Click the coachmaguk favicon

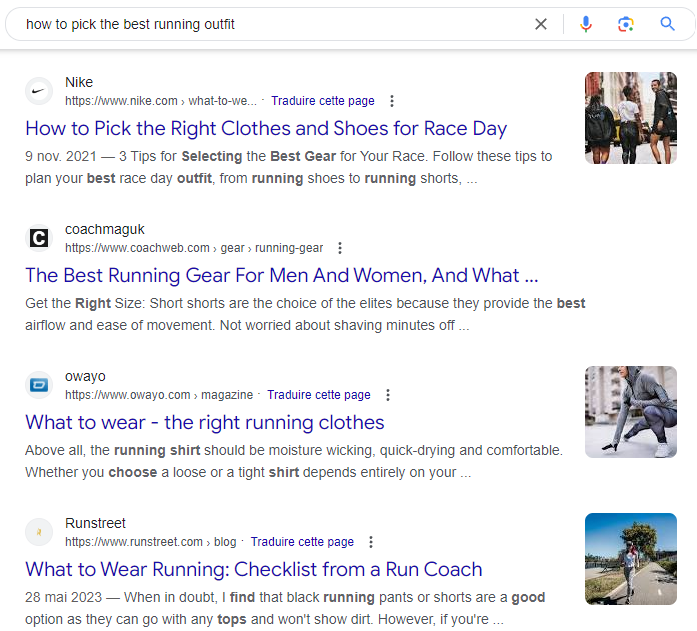[39, 238]
